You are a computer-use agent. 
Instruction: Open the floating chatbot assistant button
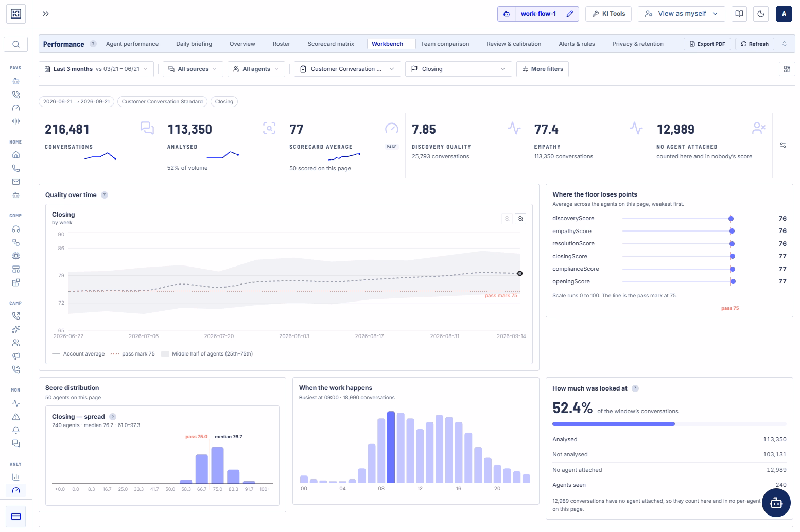(776, 503)
